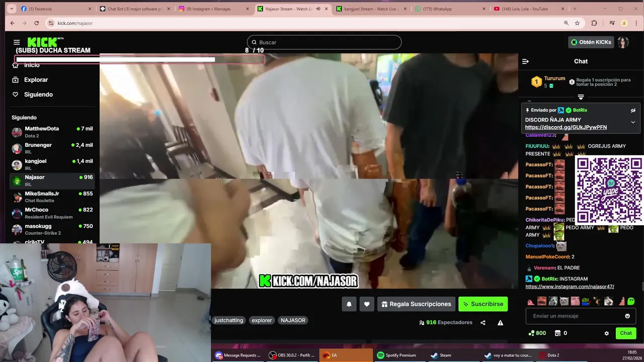Open MrChoco channel in following list
Viewport: 644px width, 362px height.
[52, 213]
